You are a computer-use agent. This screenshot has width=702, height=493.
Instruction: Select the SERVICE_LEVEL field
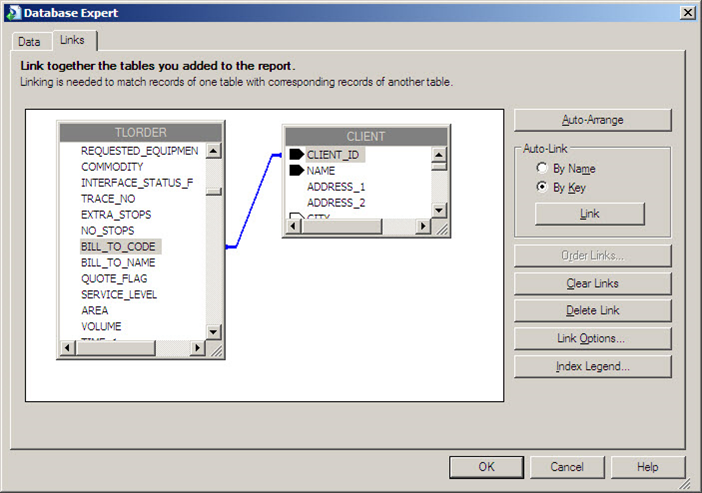[x=119, y=294]
